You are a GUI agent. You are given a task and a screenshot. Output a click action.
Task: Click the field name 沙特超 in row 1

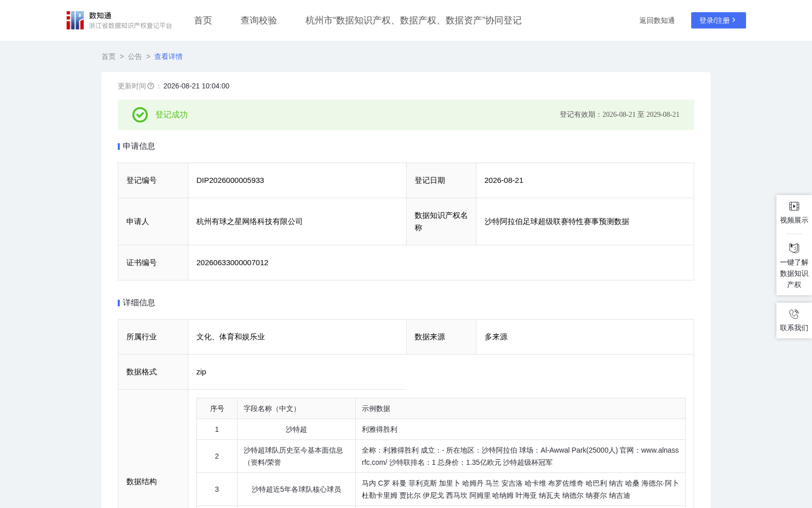pos(296,429)
